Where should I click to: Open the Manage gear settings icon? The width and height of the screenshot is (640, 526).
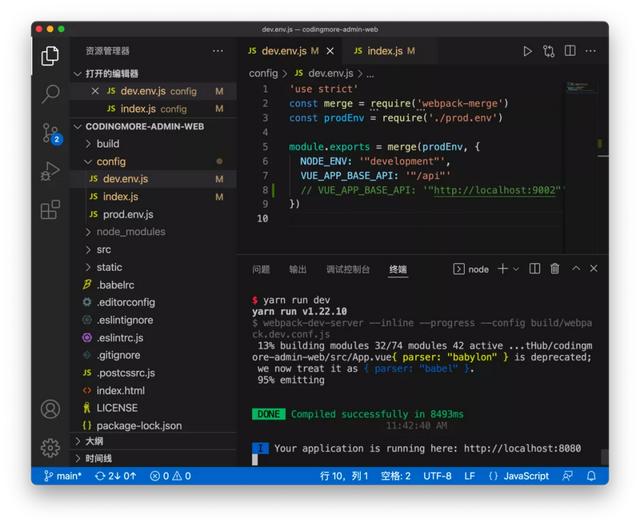click(x=50, y=448)
